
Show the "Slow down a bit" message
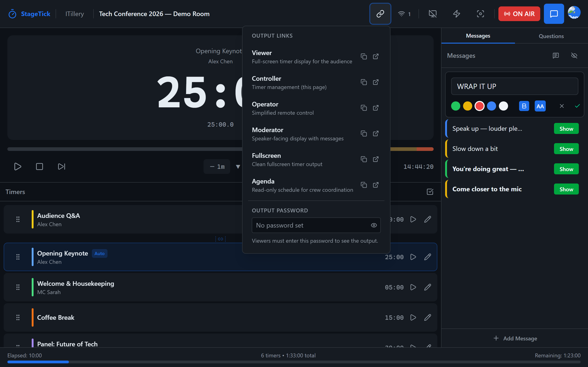[x=566, y=149]
